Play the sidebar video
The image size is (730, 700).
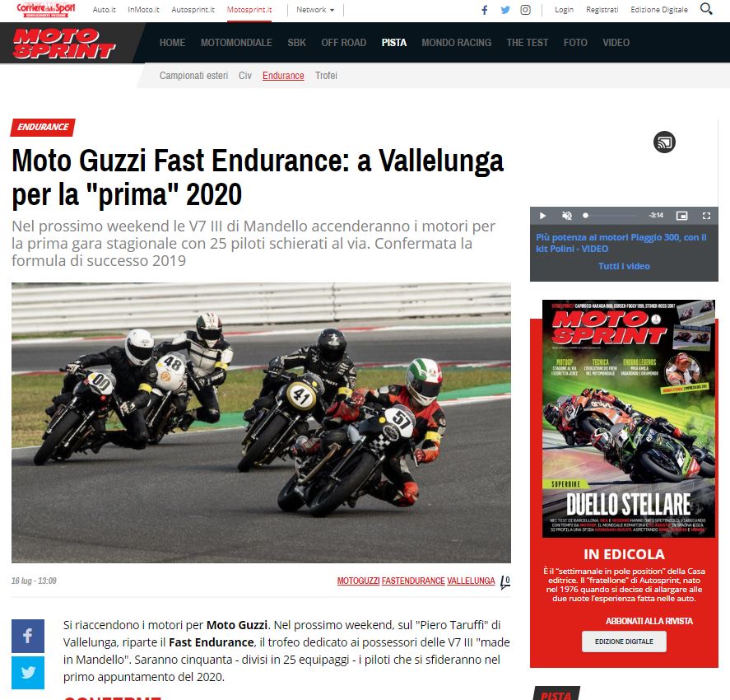(542, 216)
